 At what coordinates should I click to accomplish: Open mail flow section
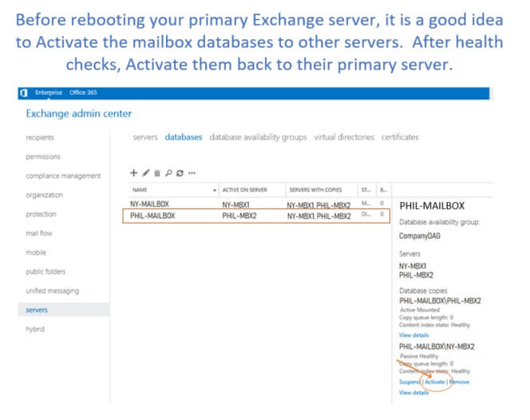tap(39, 233)
